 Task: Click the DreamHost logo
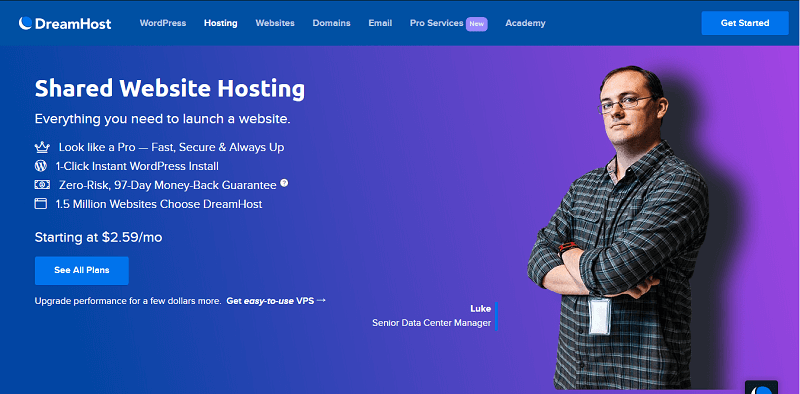click(65, 23)
